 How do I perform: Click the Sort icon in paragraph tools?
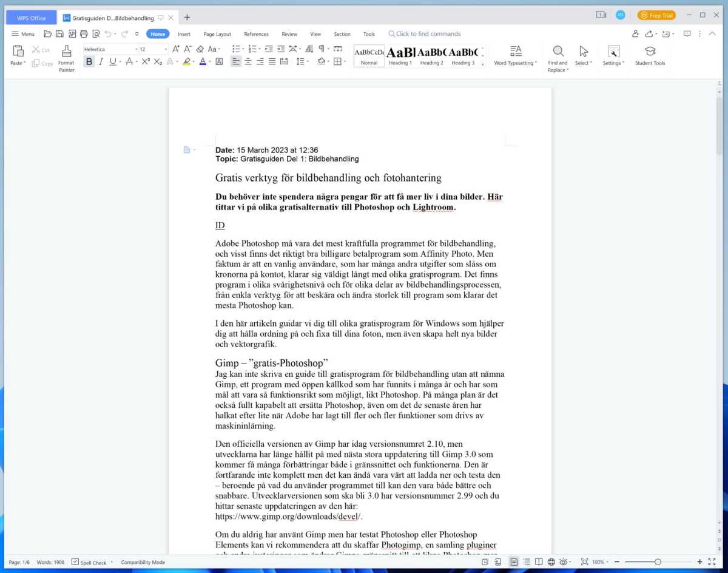point(309,49)
